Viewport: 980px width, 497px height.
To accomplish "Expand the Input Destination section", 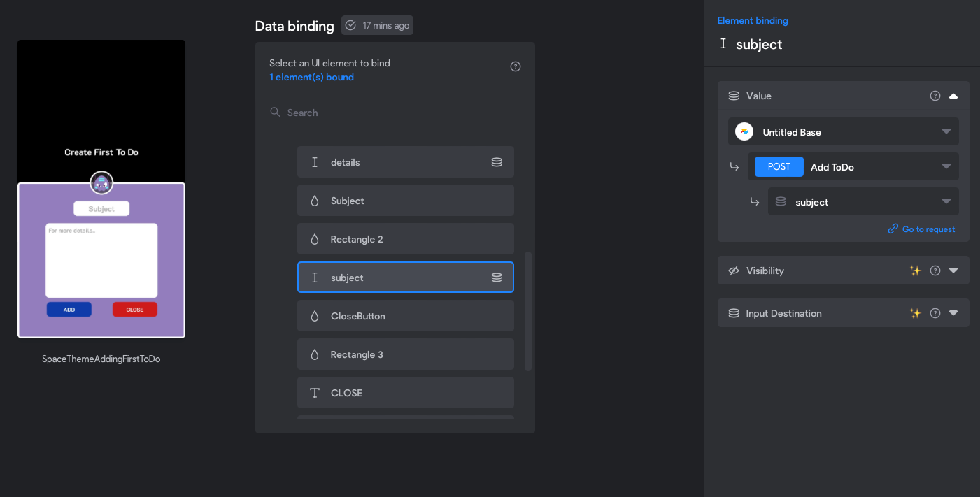I will pyautogui.click(x=953, y=313).
